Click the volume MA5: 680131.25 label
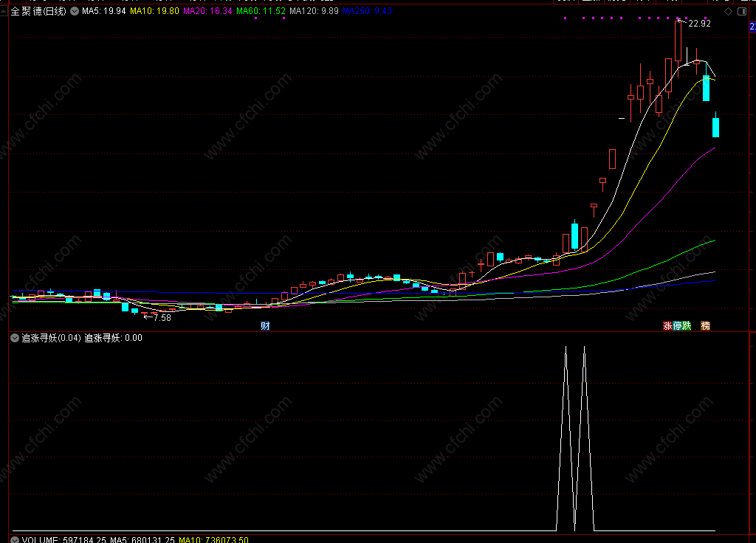This screenshot has height=543, width=756. 142,540
